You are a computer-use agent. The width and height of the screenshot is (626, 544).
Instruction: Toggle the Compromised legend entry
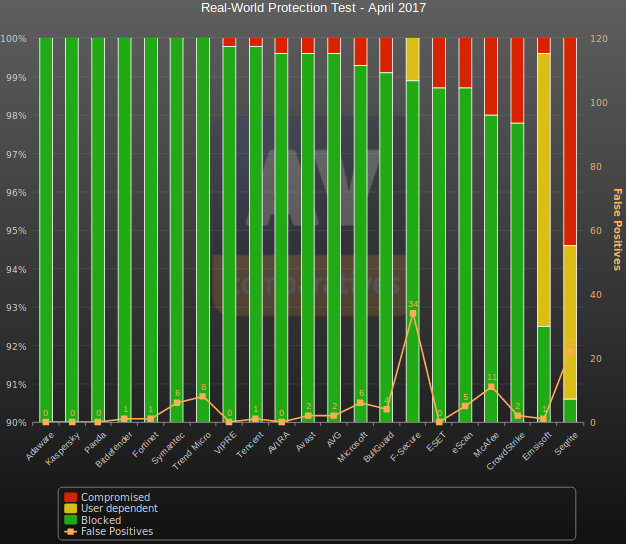pyautogui.click(x=107, y=497)
